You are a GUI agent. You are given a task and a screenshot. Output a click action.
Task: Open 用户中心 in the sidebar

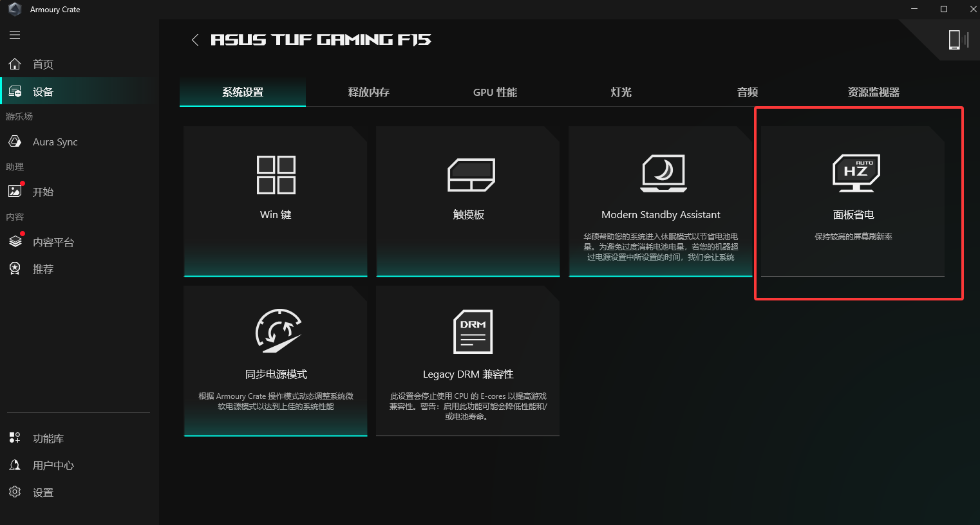[x=53, y=466]
